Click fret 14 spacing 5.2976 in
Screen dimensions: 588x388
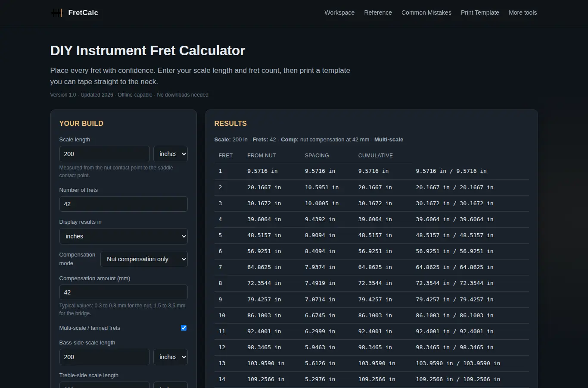pyautogui.click(x=320, y=379)
